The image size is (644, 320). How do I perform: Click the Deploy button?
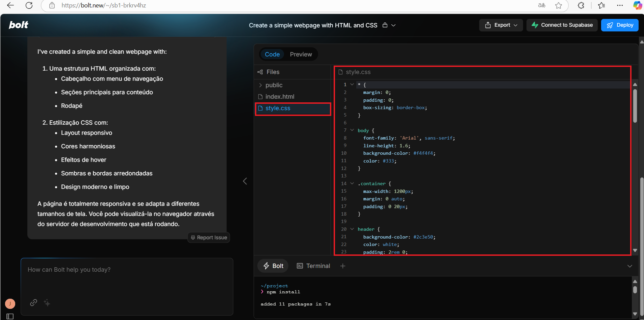tap(620, 25)
